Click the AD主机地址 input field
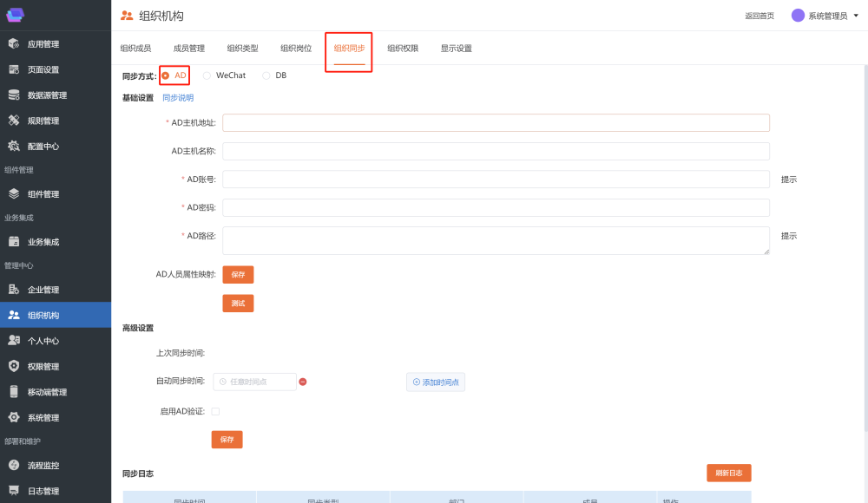The height and width of the screenshot is (503, 868). pos(496,123)
